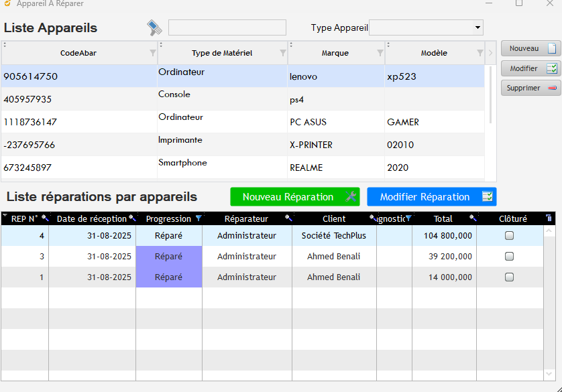This screenshot has width=562, height=392.
Task: Open filter icon on Type de Matériel column
Action: (283, 53)
